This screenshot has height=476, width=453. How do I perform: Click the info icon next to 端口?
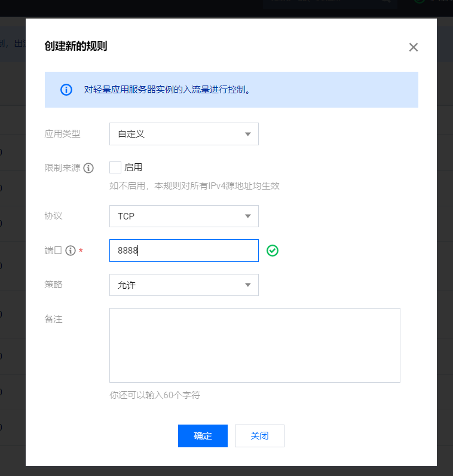71,251
